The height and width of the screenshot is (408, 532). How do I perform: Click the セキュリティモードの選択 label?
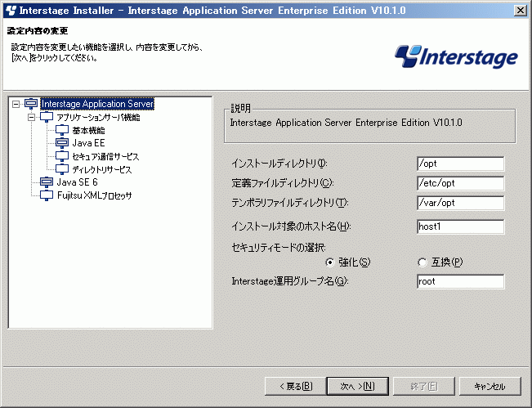[x=279, y=248]
